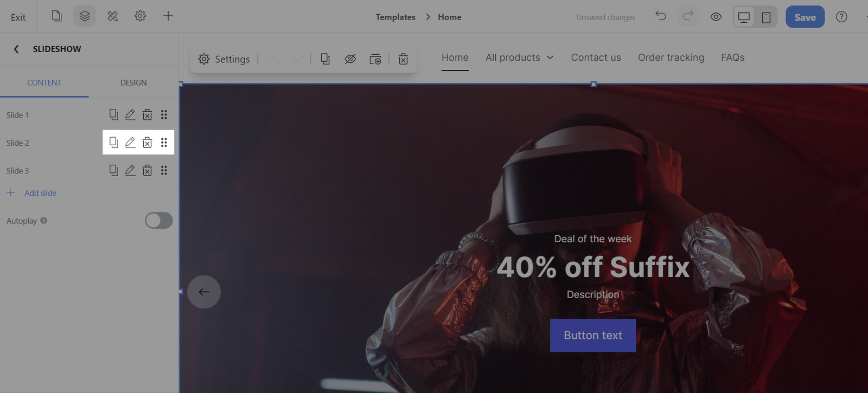This screenshot has height=393, width=868.
Task: Redo the last change
Action: tap(688, 16)
